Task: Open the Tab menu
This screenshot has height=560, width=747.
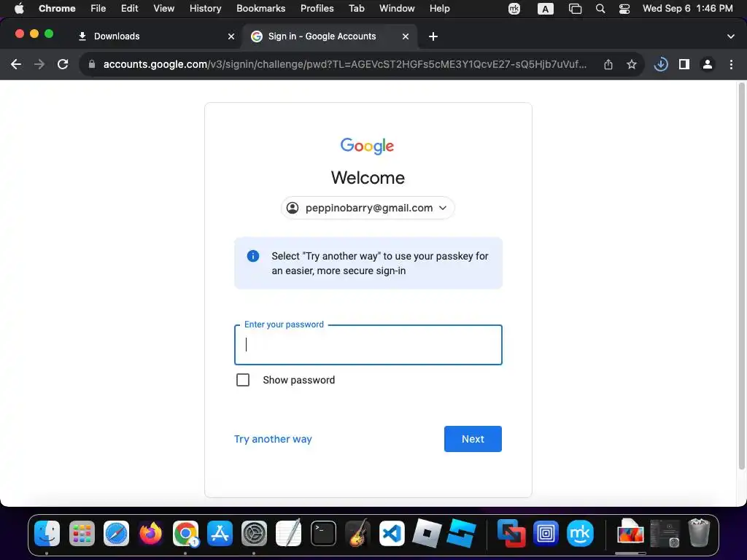Action: (x=356, y=9)
